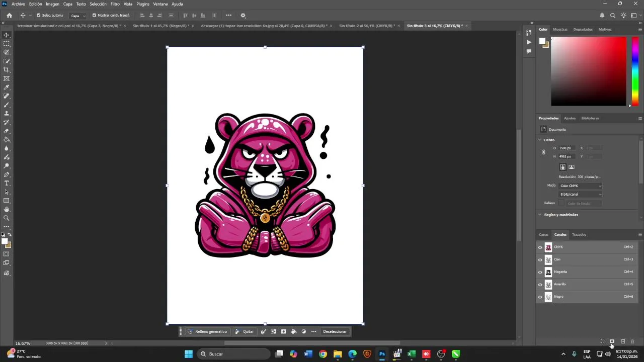Collapse Reglas y cuadrículas section
Image resolution: width=644 pixels, height=362 pixels.
pos(540,215)
